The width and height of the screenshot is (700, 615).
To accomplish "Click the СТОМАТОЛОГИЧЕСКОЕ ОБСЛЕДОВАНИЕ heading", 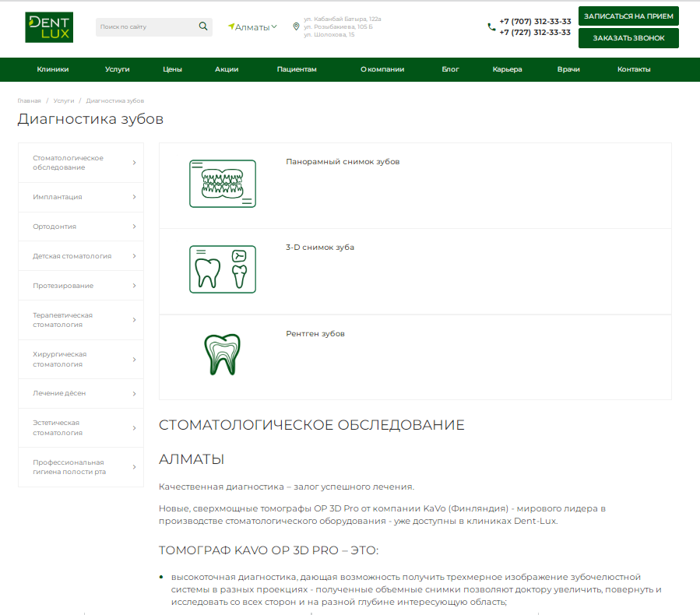I will coord(311,425).
